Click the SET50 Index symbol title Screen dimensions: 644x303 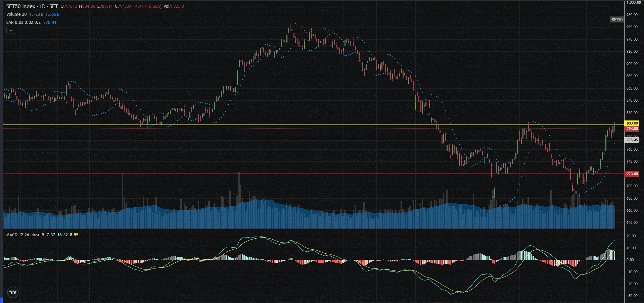click(32, 6)
